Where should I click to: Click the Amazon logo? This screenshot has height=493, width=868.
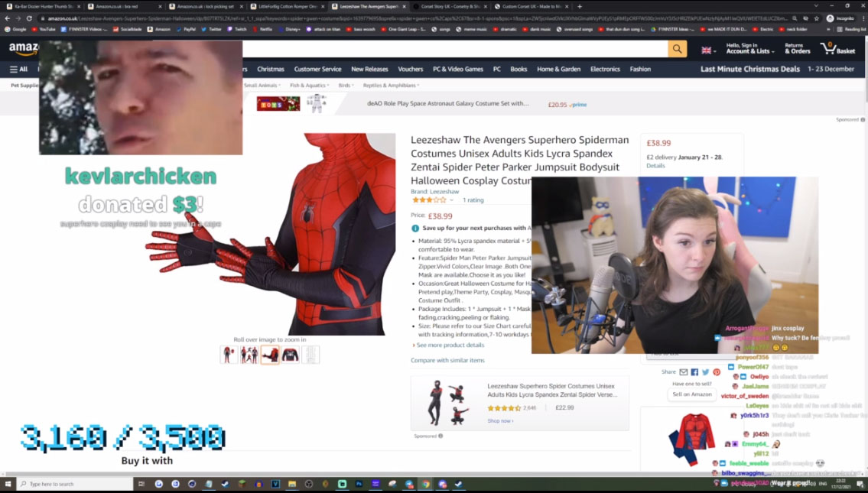pyautogui.click(x=23, y=49)
